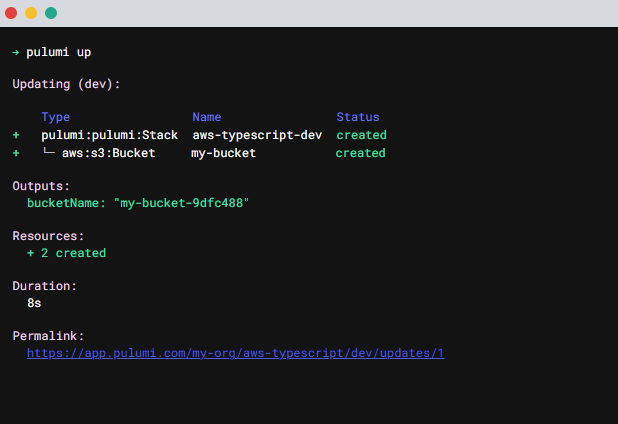The width and height of the screenshot is (618, 424).
Task: Click the yellow minimize window button
Action: pyautogui.click(x=31, y=13)
